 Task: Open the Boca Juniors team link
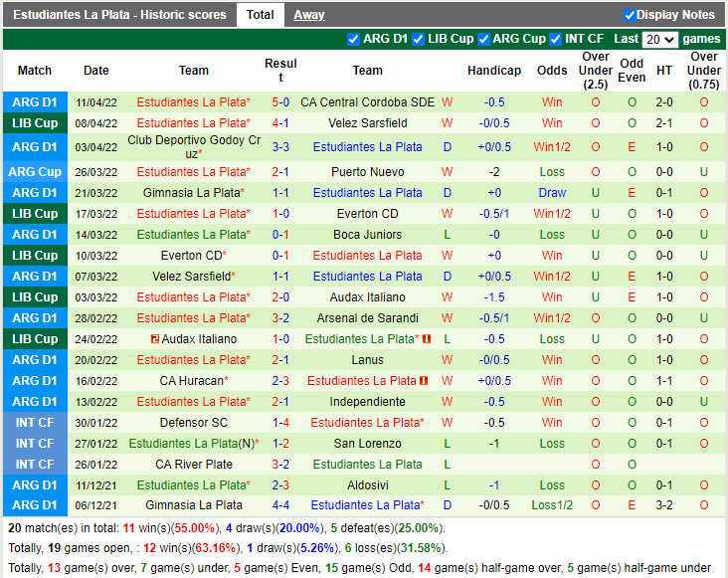pos(367,235)
